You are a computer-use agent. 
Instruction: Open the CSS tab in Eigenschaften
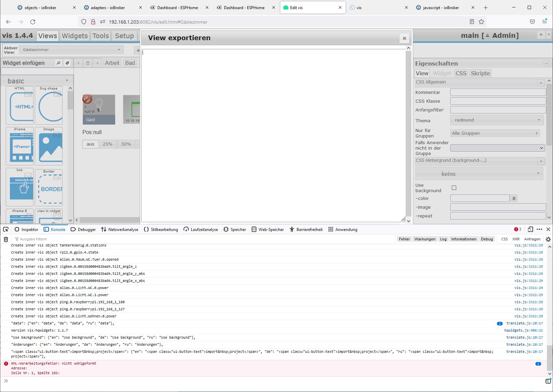tap(461, 73)
